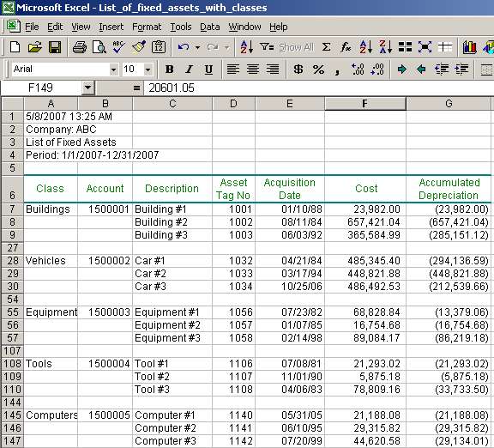
Task: Click the green left-pointing arrow icon
Action: coord(421,69)
